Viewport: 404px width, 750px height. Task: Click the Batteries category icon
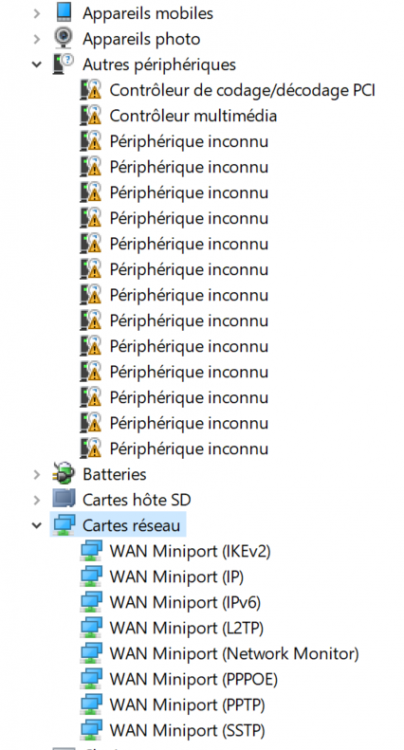pos(63,474)
